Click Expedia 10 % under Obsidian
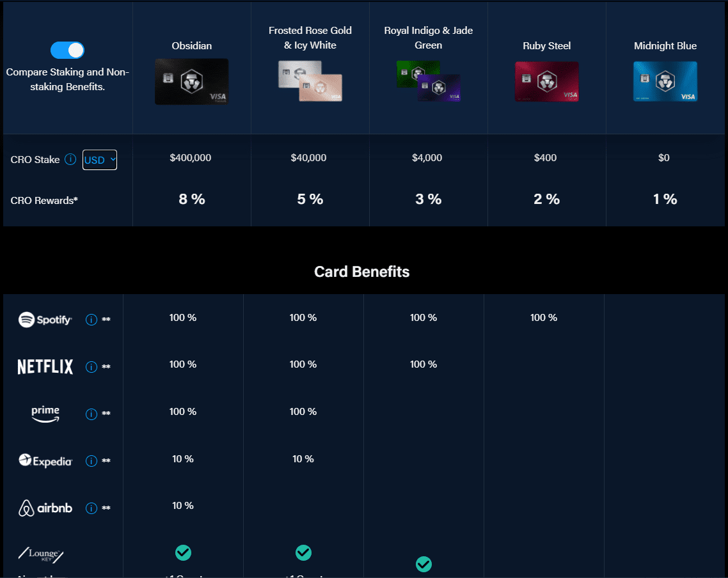Screen dimensions: 728x578 [x=183, y=459]
